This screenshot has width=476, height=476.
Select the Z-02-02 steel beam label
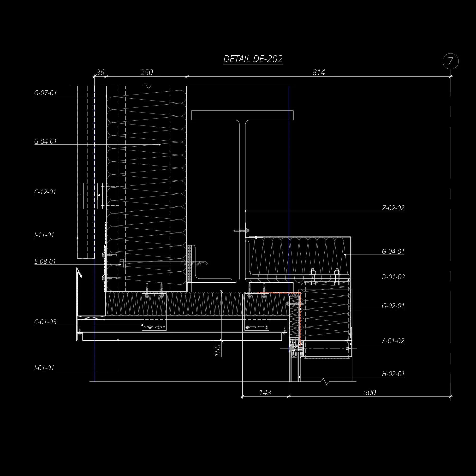click(393, 208)
